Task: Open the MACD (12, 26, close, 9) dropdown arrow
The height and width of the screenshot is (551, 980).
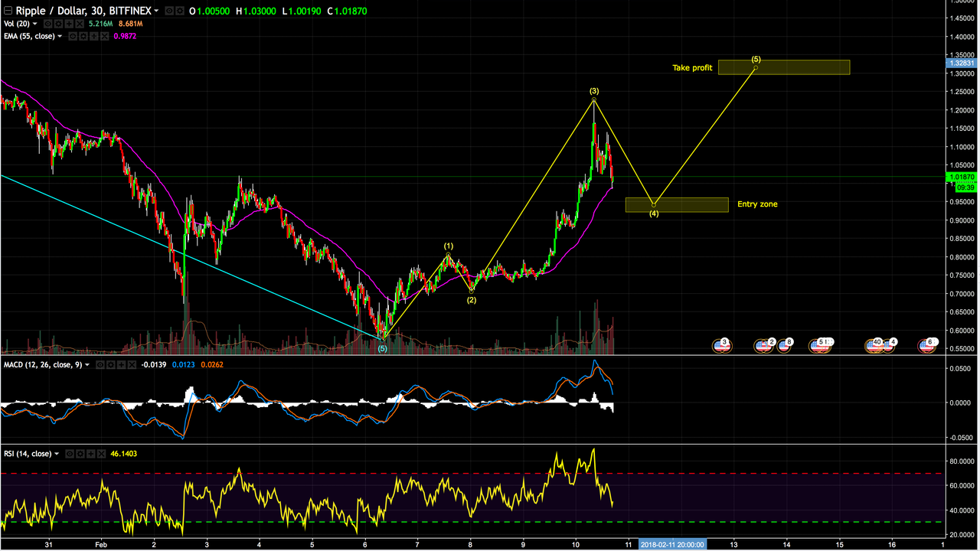Action: pyautogui.click(x=87, y=364)
